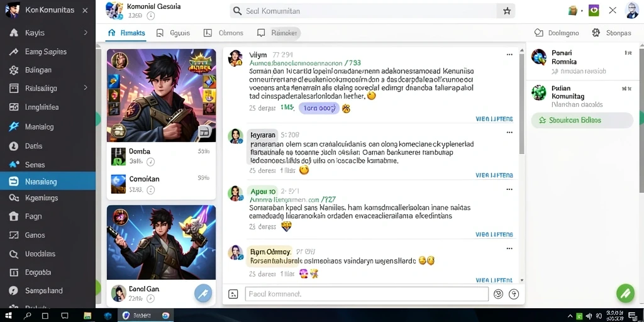This screenshot has height=322, width=644.
Task: Click the blue pencil button on Danal Gan card
Action: 203,293
